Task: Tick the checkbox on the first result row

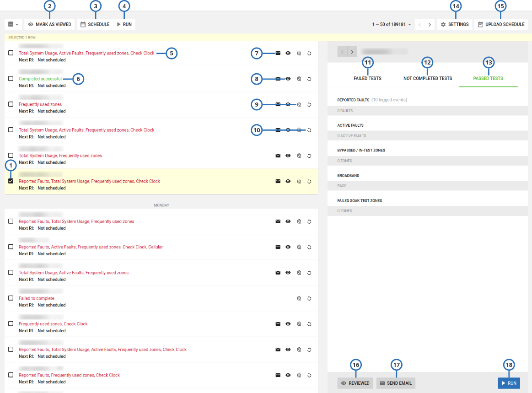Action: pyautogui.click(x=11, y=53)
